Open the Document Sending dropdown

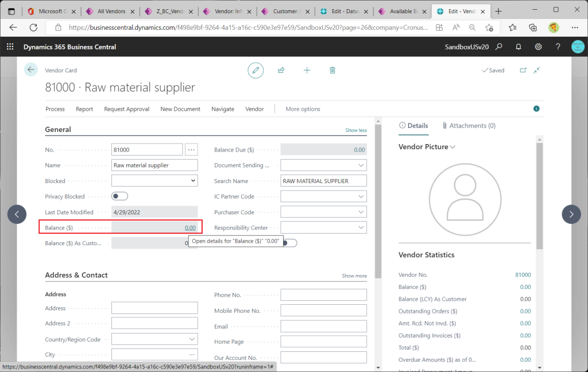tap(361, 165)
